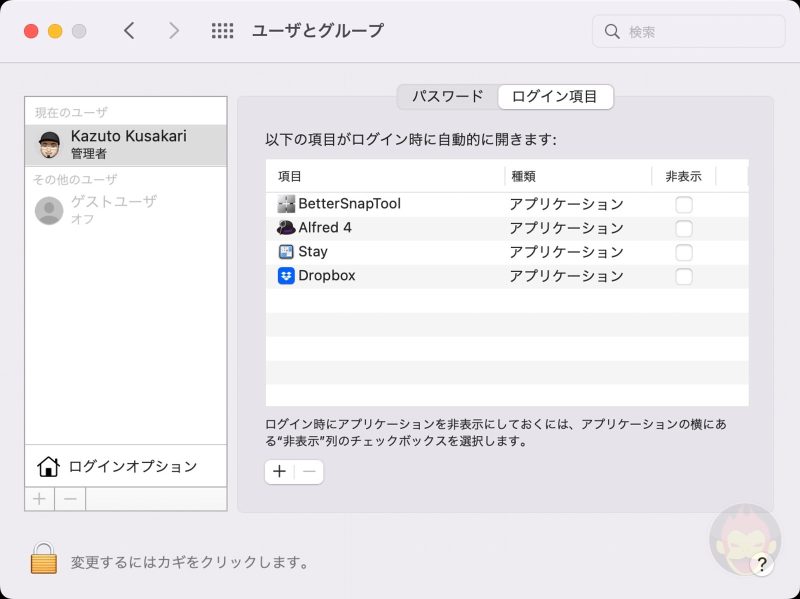Select the Alfred 4 login item
Image resolution: width=800 pixels, height=599 pixels.
[325, 228]
